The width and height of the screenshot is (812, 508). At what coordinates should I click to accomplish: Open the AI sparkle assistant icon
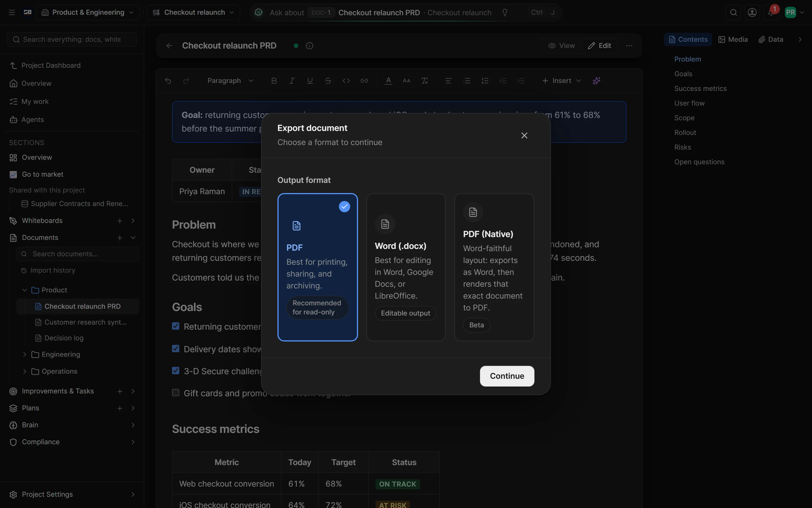coord(597,81)
